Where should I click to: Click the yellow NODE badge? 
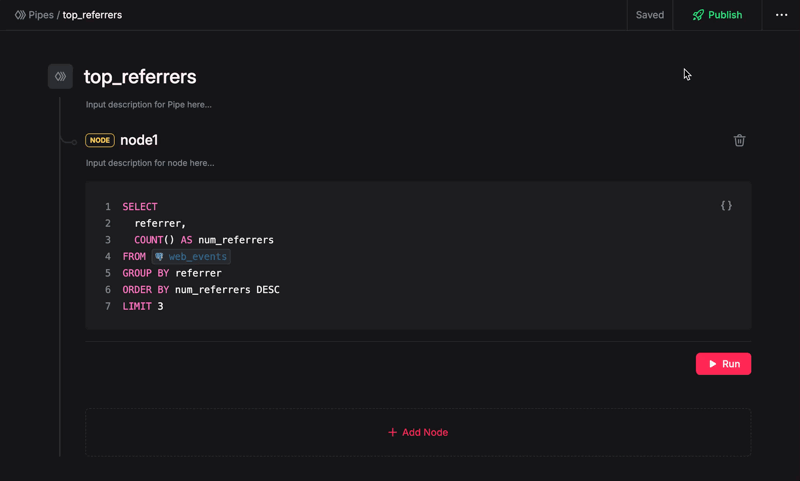(x=99, y=140)
